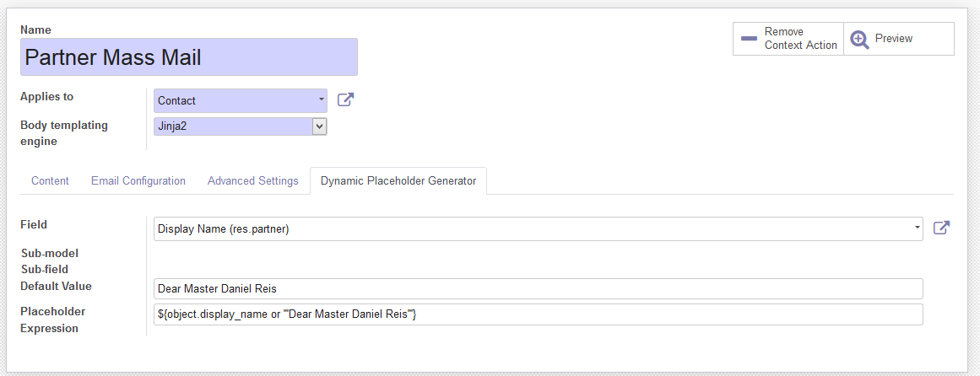Screen dimensions: 980x376
Task: Expand the Field selection dropdown arrow
Action: click(x=917, y=228)
